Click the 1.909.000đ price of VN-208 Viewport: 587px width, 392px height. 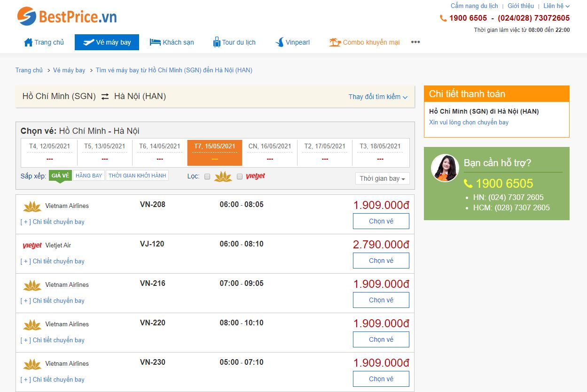click(382, 205)
